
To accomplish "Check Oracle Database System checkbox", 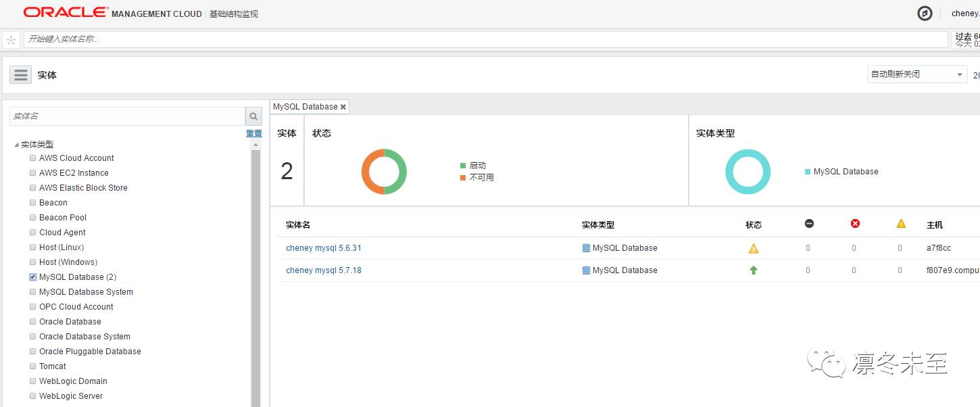I will coord(32,337).
